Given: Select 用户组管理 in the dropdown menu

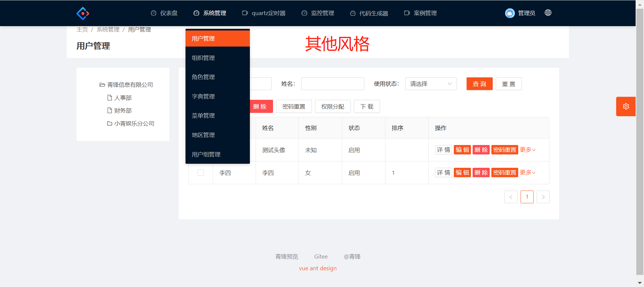Looking at the screenshot, I should [218, 154].
